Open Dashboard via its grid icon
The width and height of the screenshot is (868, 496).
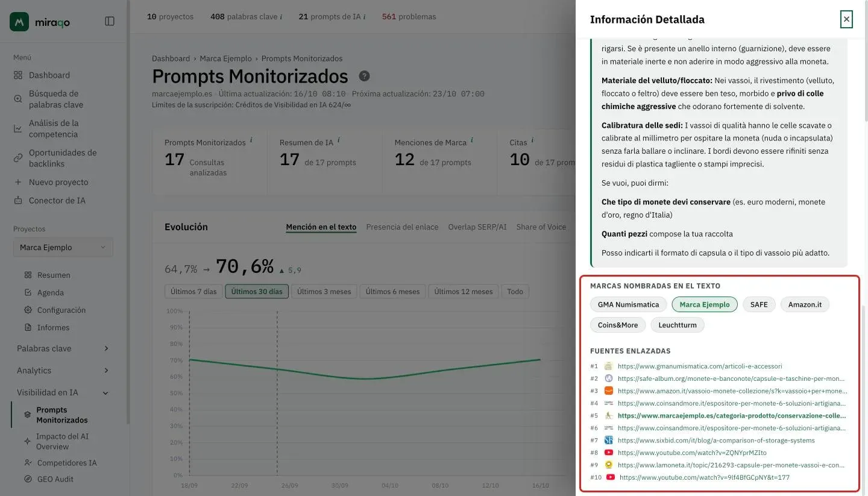pyautogui.click(x=18, y=75)
